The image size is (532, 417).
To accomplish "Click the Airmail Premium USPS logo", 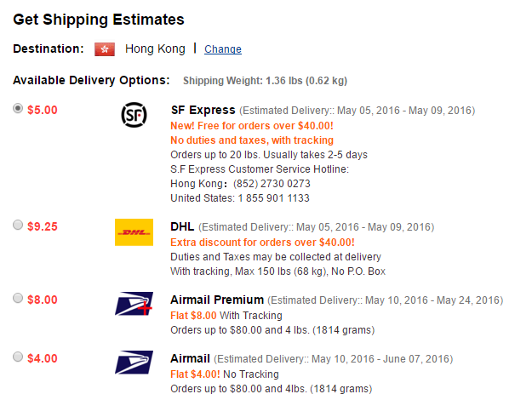I will pyautogui.click(x=134, y=304).
